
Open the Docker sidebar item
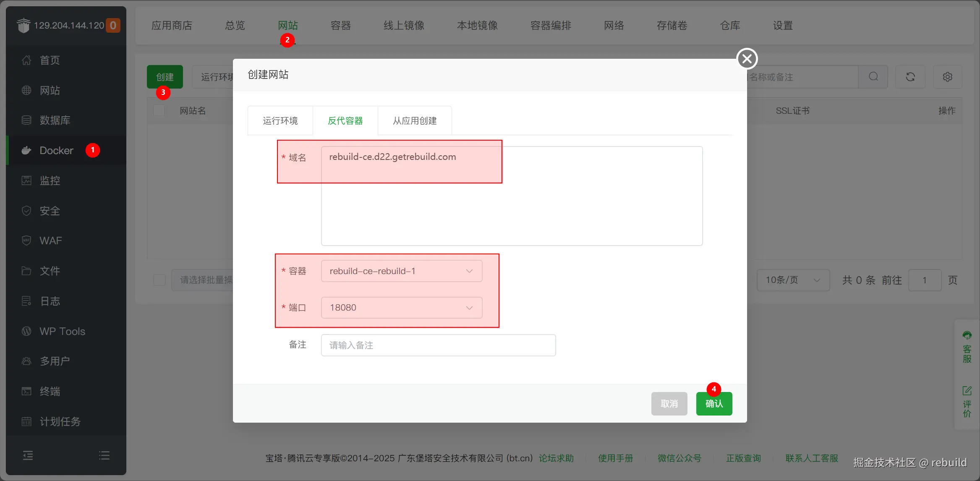point(56,150)
